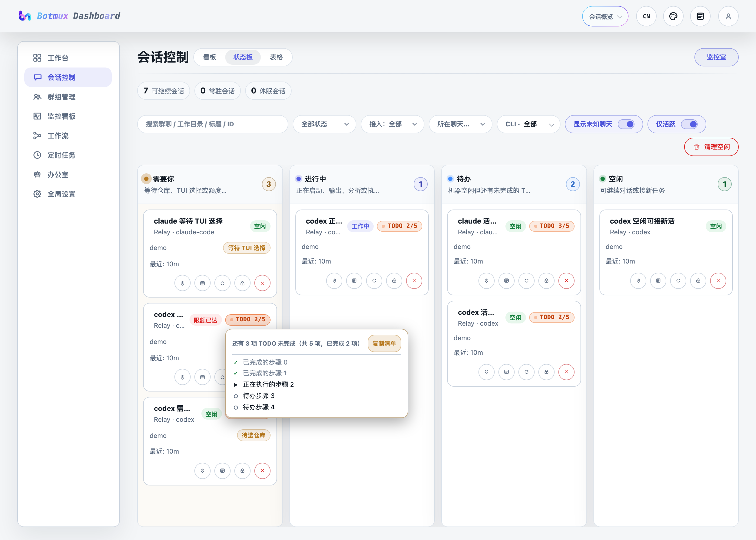Screen dimensions: 756x540
Task: Click the 需要你 column count badge 3
Action: click(269, 184)
